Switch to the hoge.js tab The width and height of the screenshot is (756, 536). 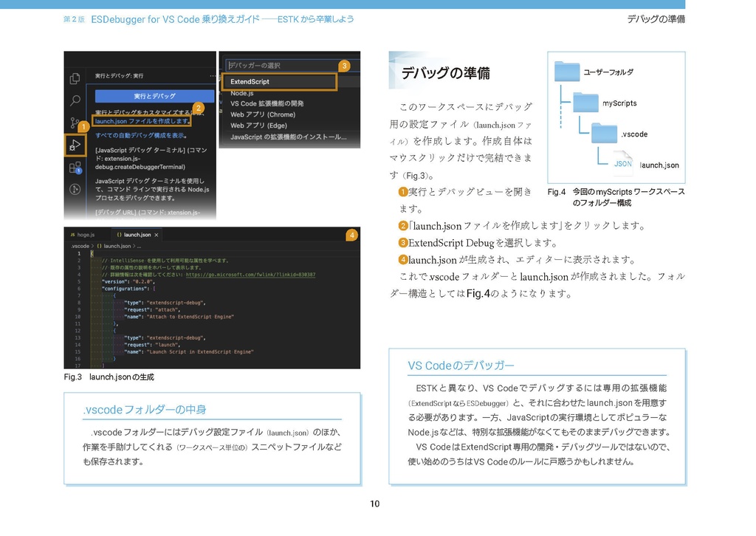pyautogui.click(x=87, y=235)
